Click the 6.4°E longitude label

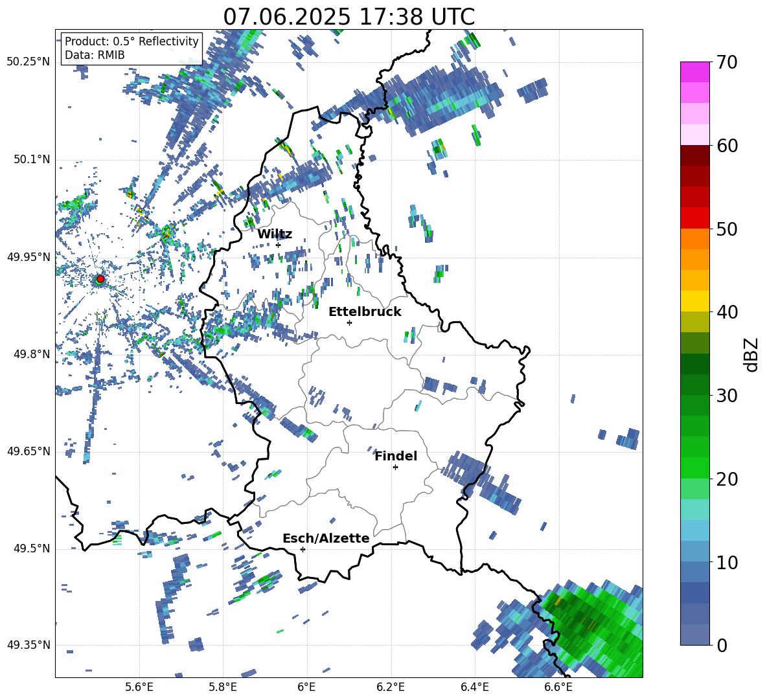point(474,687)
